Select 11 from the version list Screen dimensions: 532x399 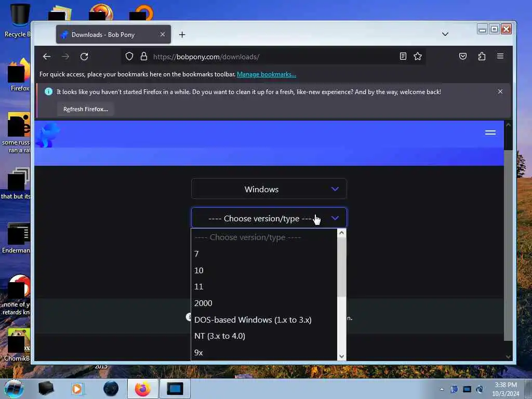(x=264, y=287)
